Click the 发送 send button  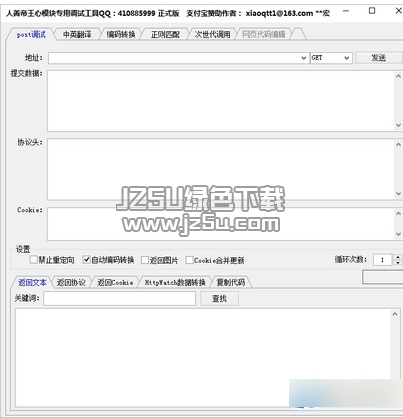tap(379, 58)
